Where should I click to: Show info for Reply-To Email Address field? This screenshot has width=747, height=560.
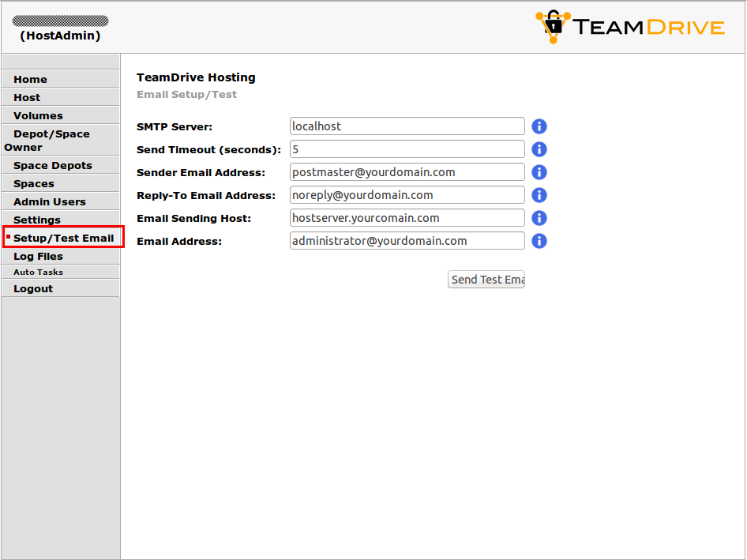pyautogui.click(x=539, y=195)
